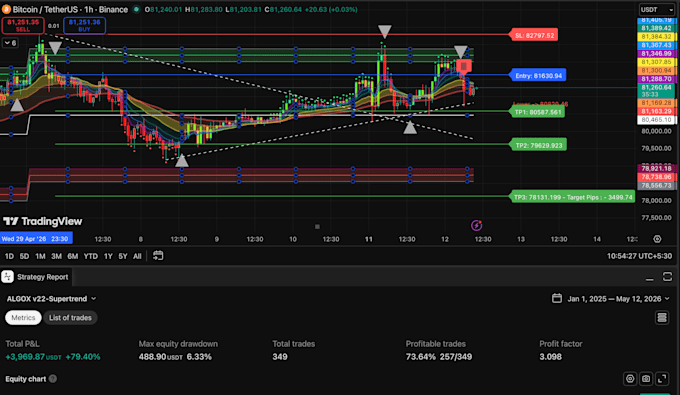Select the 1D time range
The width and height of the screenshot is (680, 395).
9,256
